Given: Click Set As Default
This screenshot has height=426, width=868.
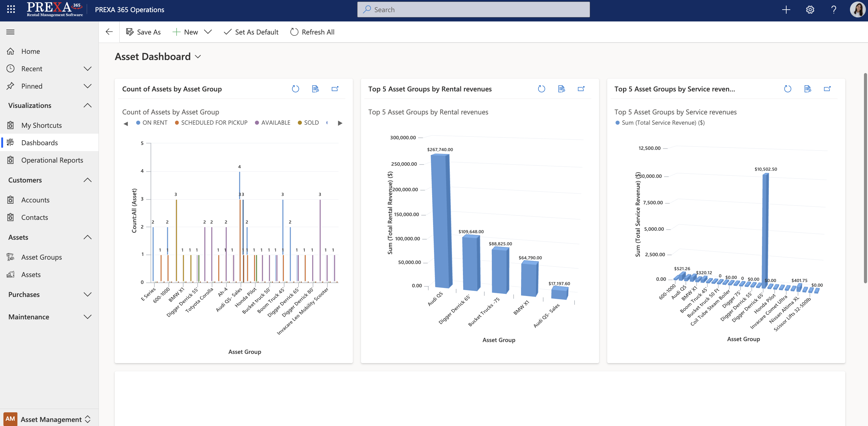Looking at the screenshot, I should (251, 32).
